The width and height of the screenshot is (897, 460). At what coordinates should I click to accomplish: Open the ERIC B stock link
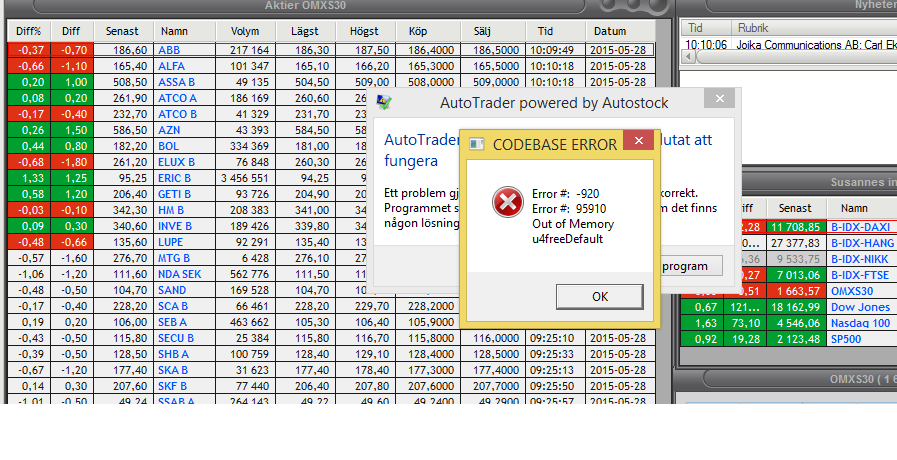[x=174, y=177]
